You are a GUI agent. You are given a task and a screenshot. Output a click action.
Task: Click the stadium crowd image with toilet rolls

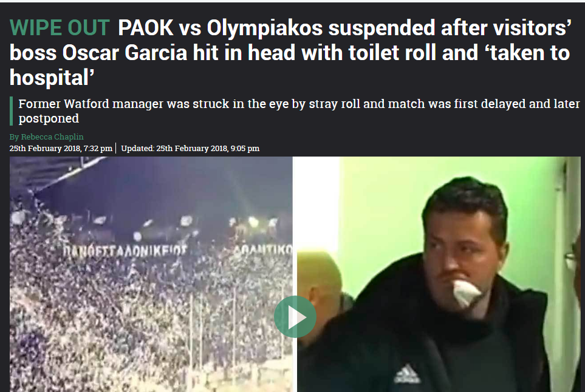[x=151, y=274]
